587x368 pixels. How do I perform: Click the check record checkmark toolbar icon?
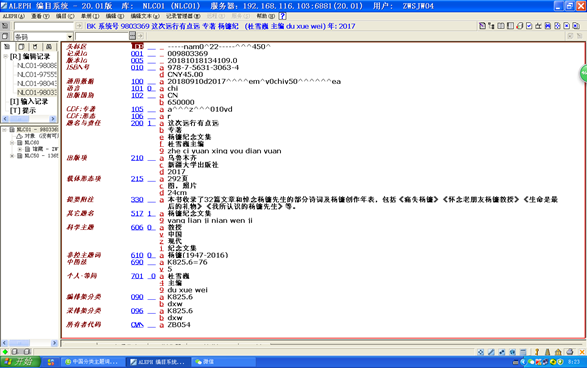529,26
